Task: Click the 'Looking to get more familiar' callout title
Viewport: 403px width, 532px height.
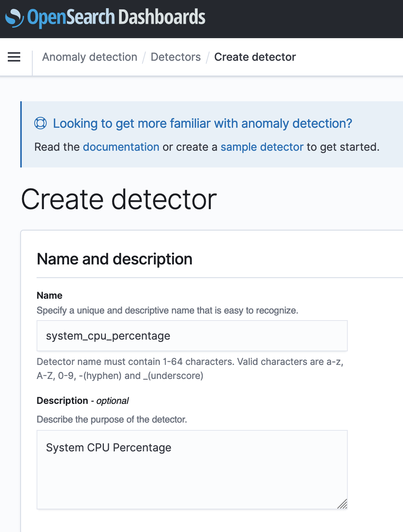Action: (203, 123)
